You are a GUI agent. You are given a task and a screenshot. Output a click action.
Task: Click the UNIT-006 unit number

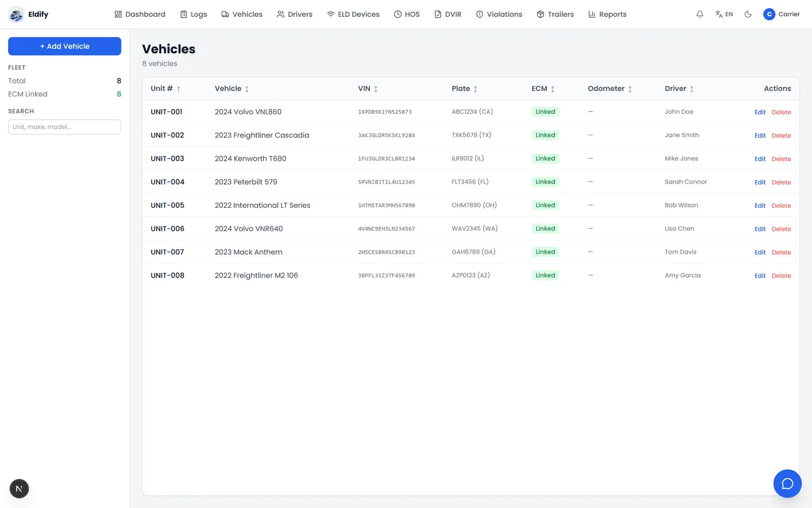pos(168,229)
